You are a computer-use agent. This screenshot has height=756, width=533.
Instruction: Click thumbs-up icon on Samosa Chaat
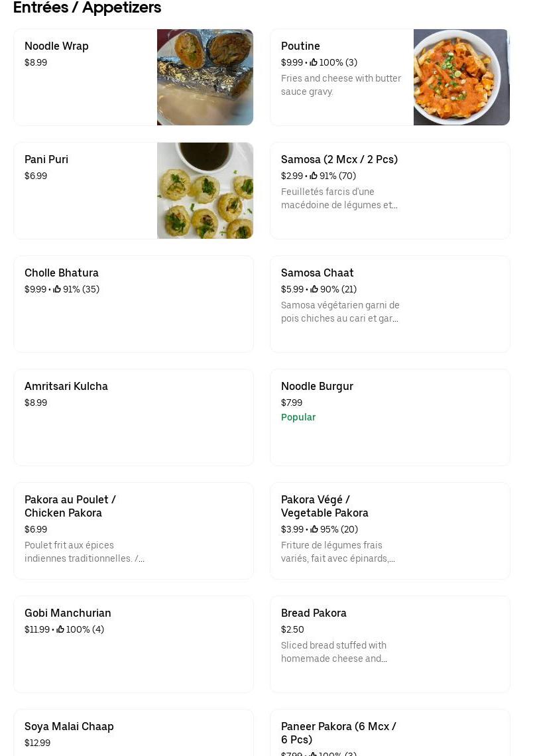tap(314, 289)
